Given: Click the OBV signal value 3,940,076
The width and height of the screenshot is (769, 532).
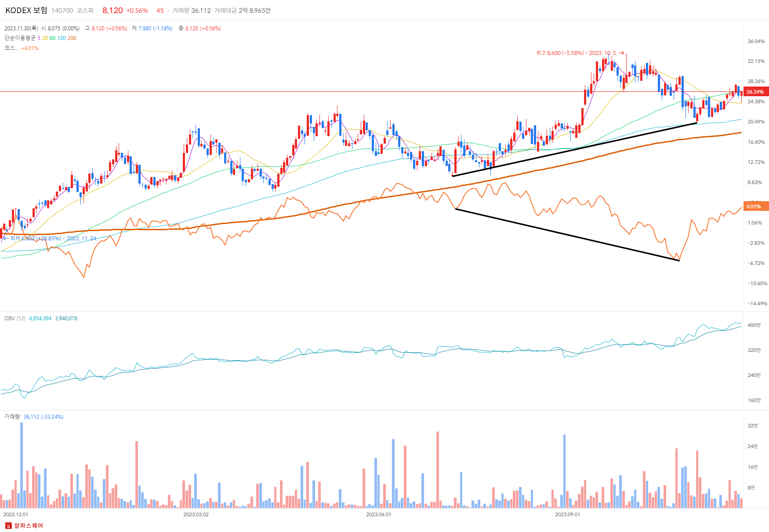Looking at the screenshot, I should [x=66, y=318].
